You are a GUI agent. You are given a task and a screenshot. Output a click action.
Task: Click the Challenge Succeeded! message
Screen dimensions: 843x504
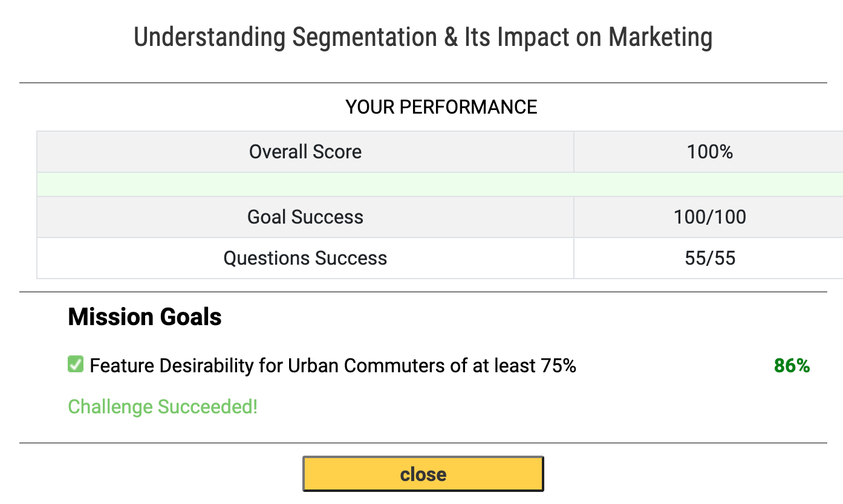tap(163, 407)
